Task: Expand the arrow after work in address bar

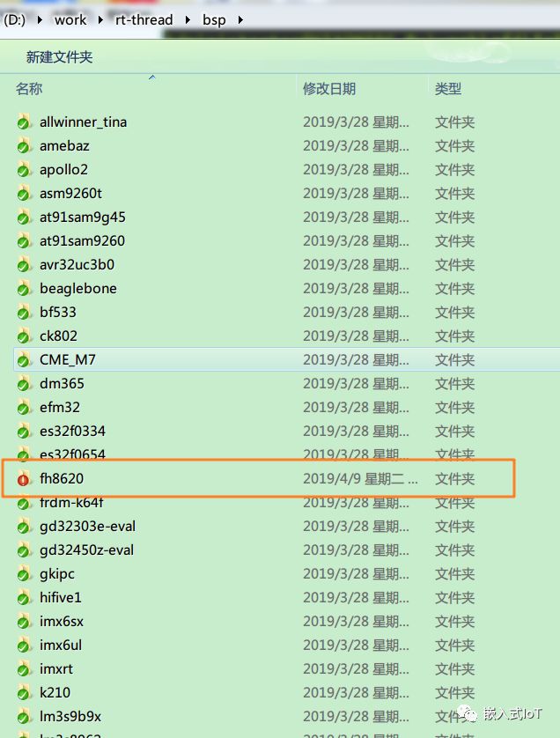Action: click(x=100, y=19)
